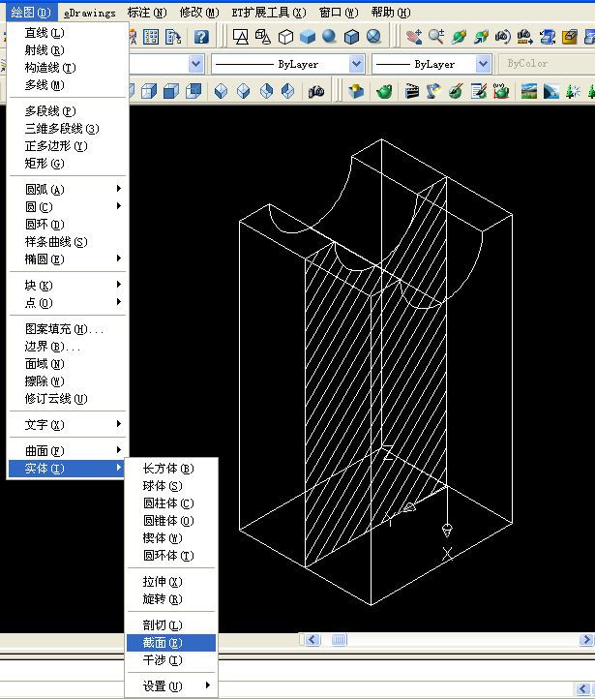Click the horizontal scrollbar right arrow
Screen dimensions: 595x700
click(x=585, y=640)
